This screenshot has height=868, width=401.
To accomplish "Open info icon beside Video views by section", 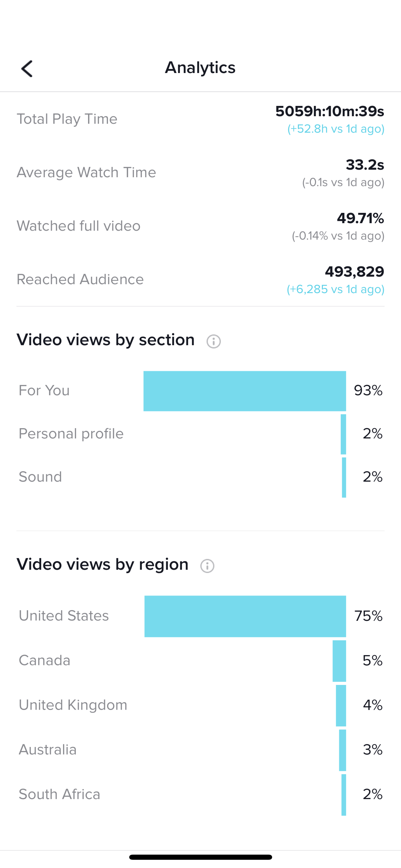I will (x=214, y=341).
